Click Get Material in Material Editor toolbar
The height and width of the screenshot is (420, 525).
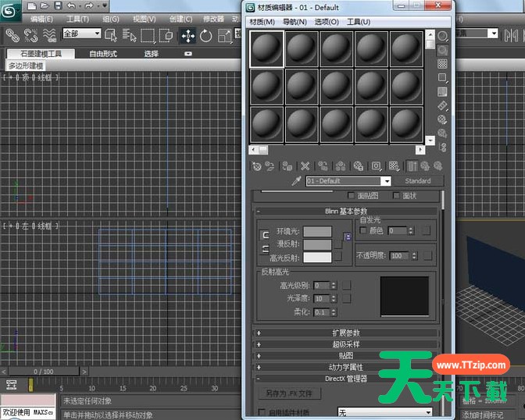pos(256,166)
